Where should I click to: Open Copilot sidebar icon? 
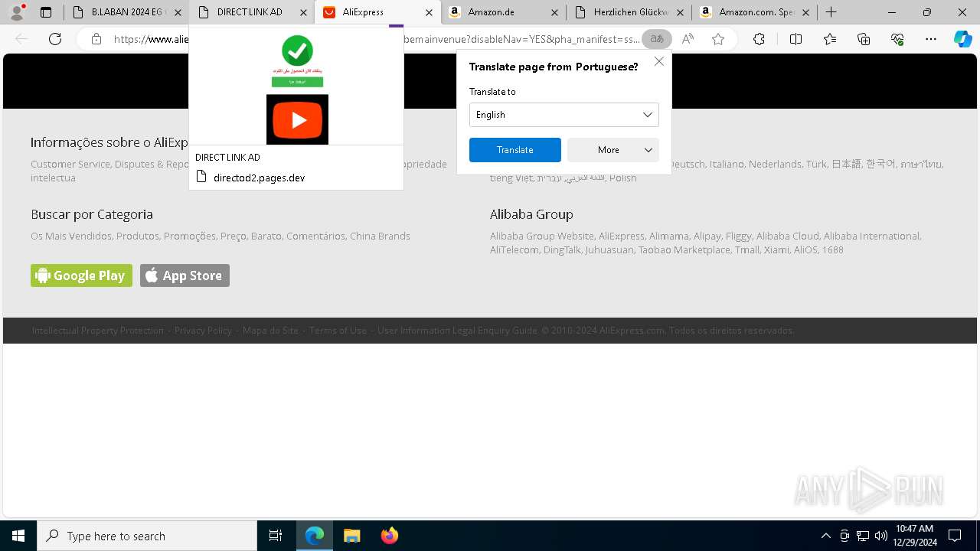[x=962, y=39]
